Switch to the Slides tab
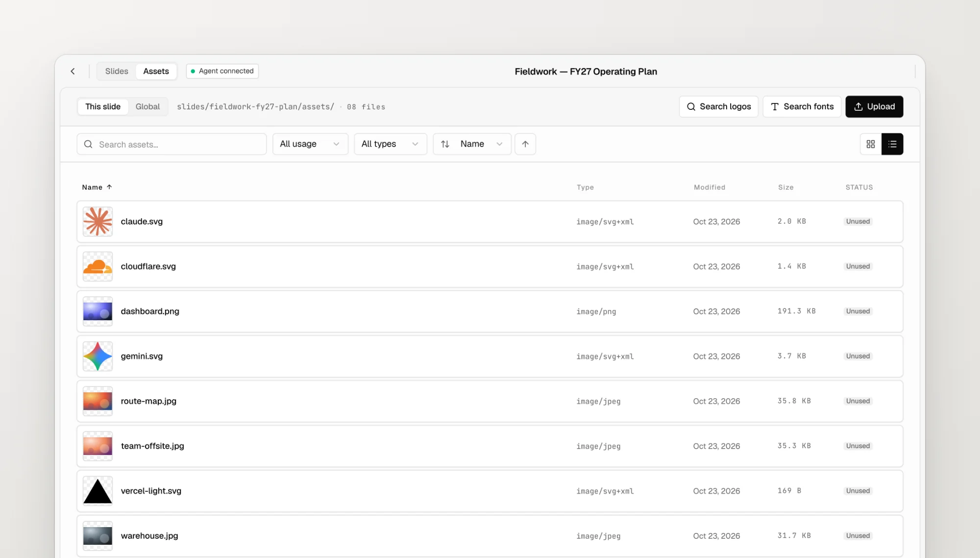 pyautogui.click(x=117, y=72)
